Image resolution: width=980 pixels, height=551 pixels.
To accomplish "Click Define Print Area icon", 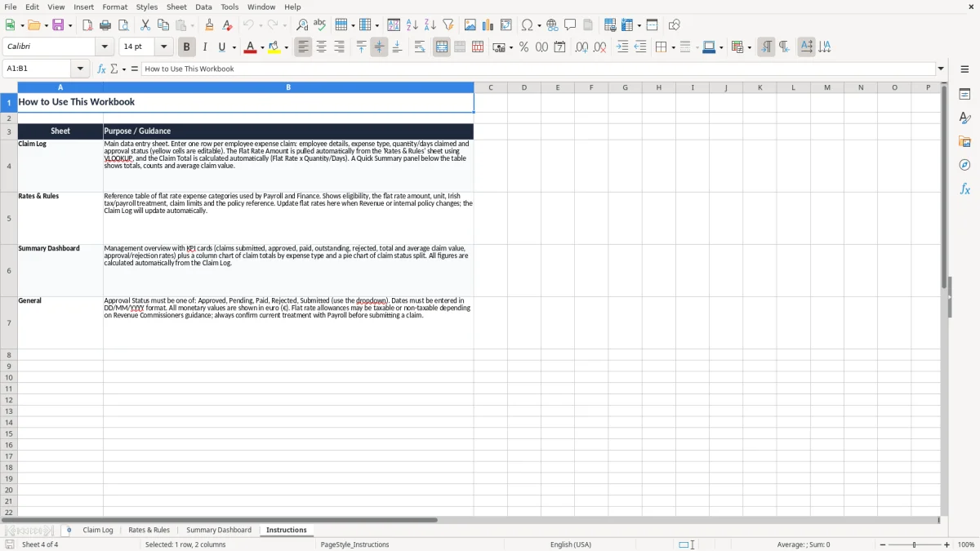I will [x=610, y=25].
